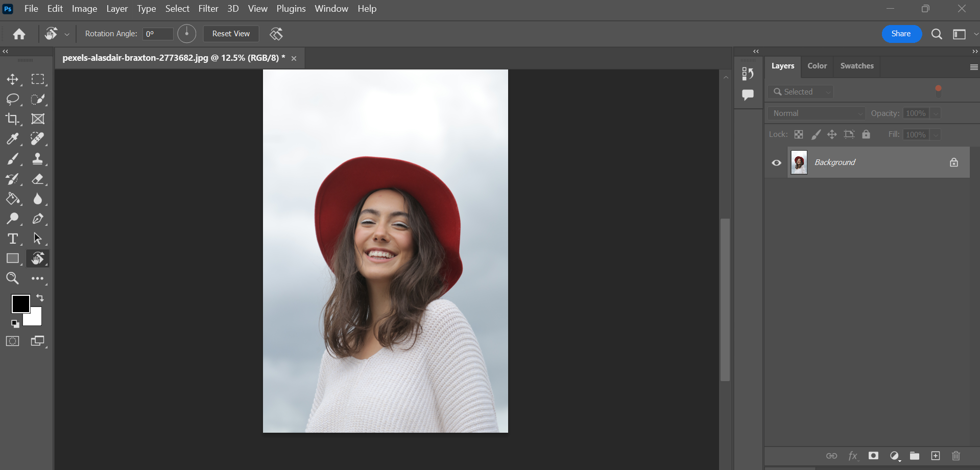Select the Eraser tool
The height and width of the screenshot is (470, 980).
pos(37,179)
